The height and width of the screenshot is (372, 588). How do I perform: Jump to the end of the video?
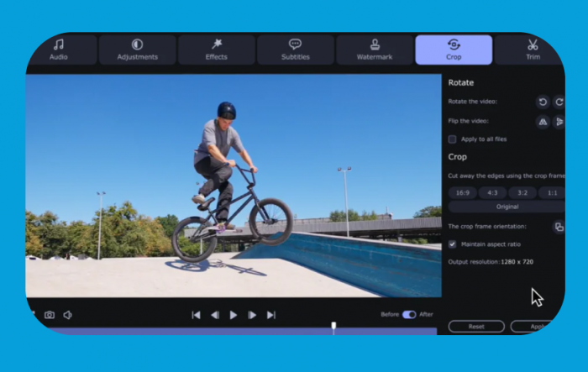pyautogui.click(x=271, y=315)
